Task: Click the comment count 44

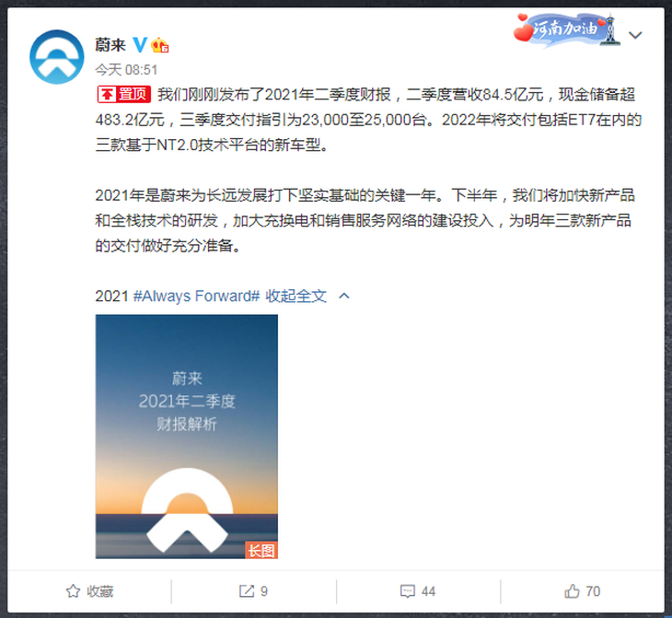Action: pos(428,591)
